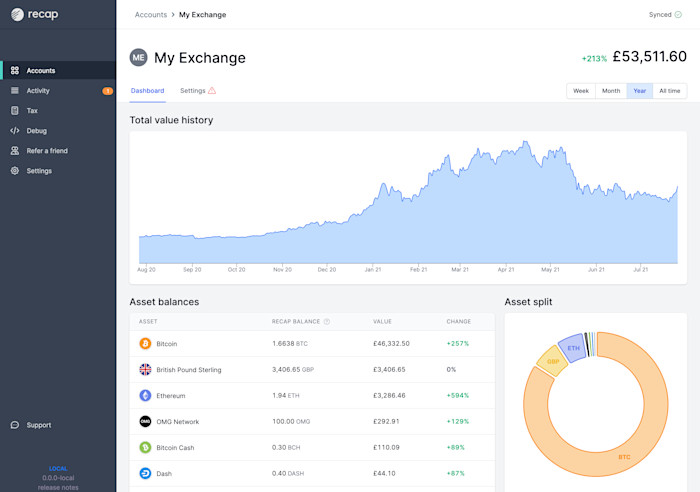This screenshot has height=492, width=700.
Task: Select the Year time range
Action: pyautogui.click(x=640, y=91)
